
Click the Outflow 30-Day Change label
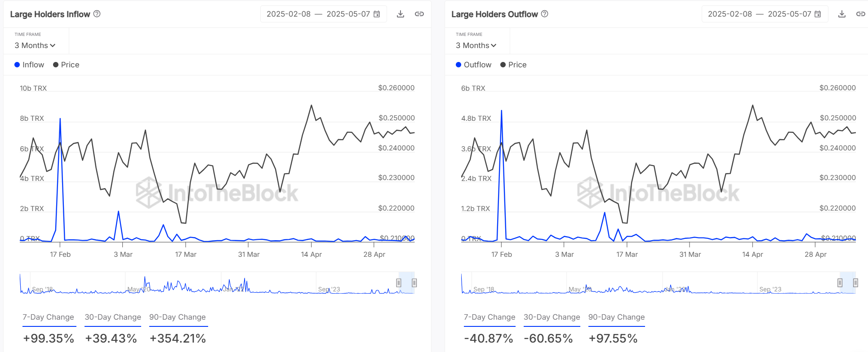click(x=552, y=317)
